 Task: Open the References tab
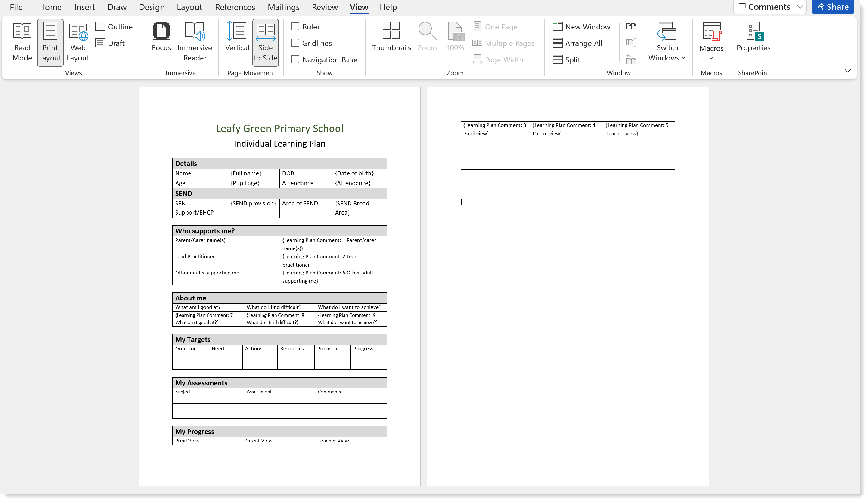(235, 7)
